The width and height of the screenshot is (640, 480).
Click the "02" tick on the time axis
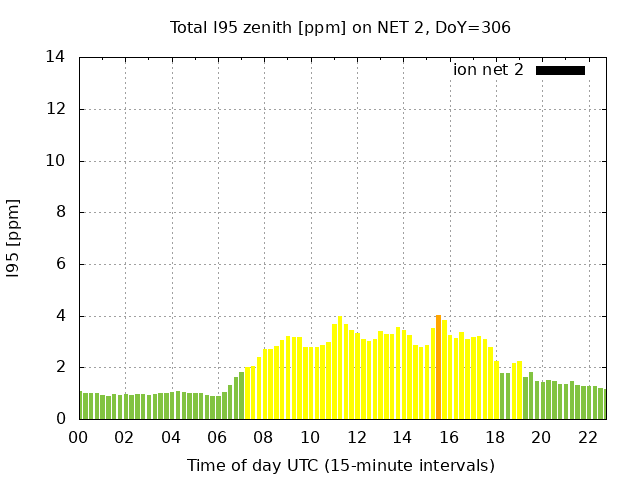[x=125, y=437]
